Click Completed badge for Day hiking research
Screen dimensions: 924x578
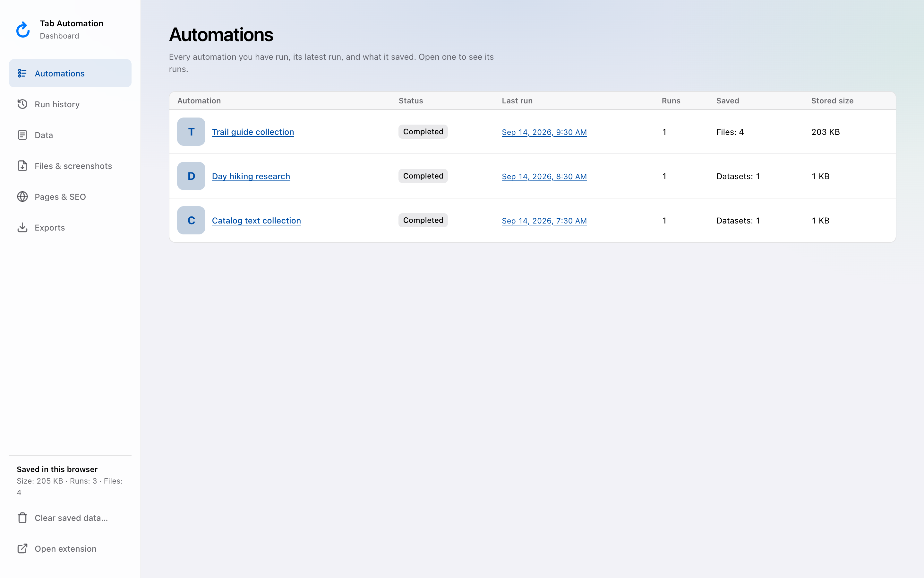coord(423,176)
